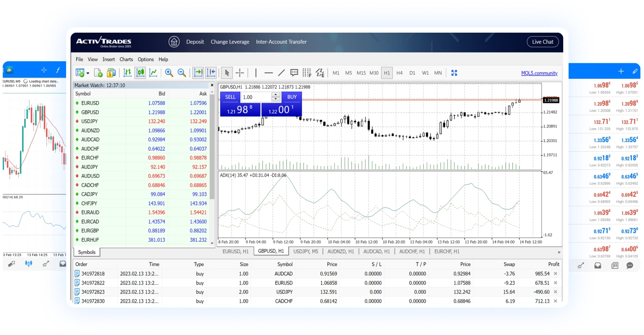Switch to the USDJPY, M5 chart tab
The height and width of the screenshot is (335, 644).
point(306,252)
